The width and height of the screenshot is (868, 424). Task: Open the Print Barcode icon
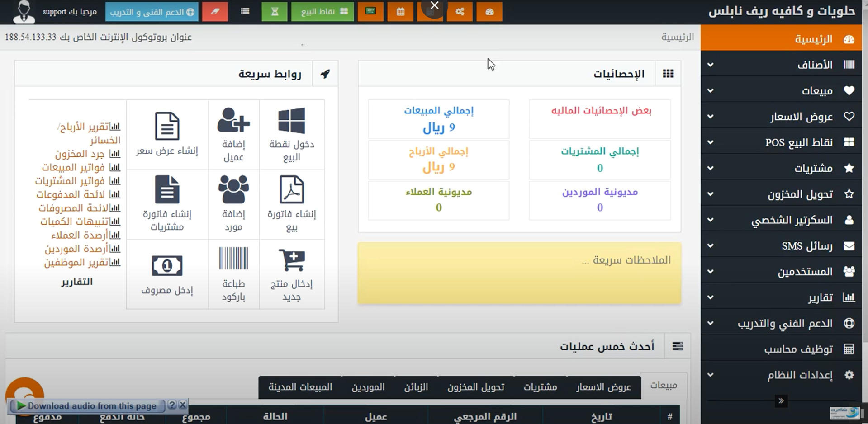point(233,259)
